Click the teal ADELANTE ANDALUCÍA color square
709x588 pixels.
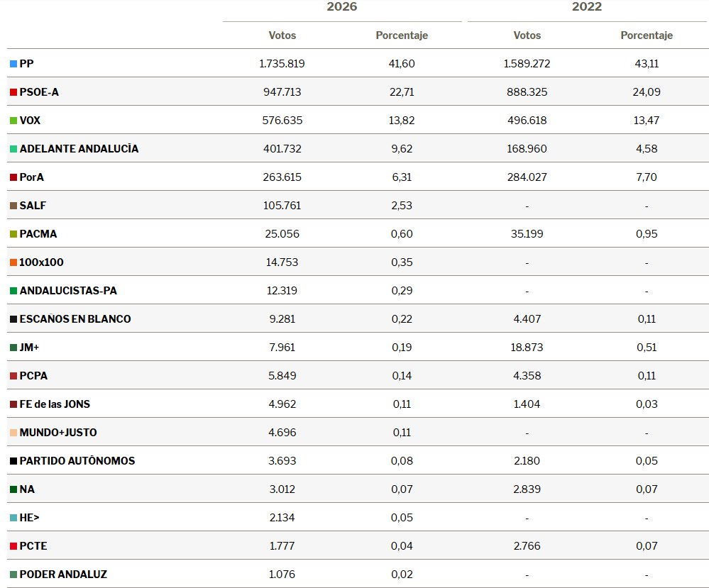pos(13,149)
